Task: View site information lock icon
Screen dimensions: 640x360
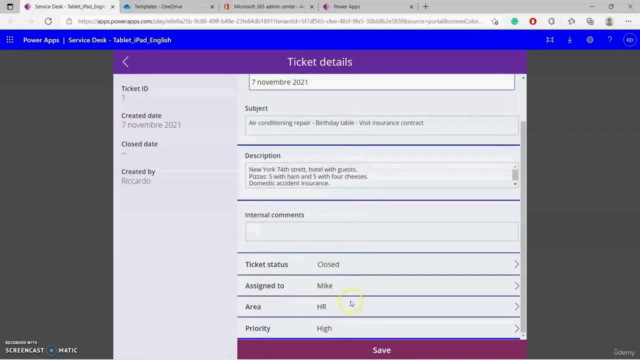Action: (69, 21)
